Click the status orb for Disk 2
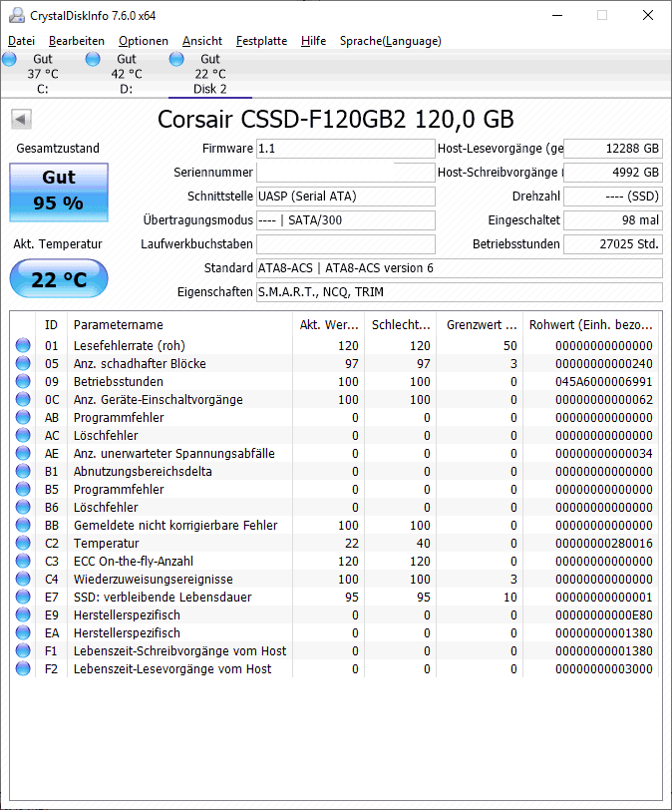 point(176,60)
